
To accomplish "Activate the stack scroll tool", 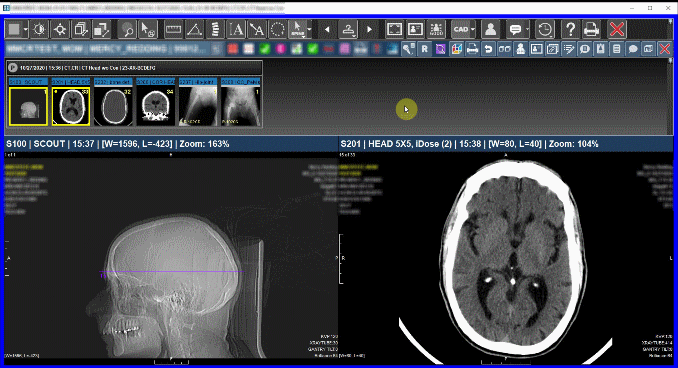I will (81, 29).
